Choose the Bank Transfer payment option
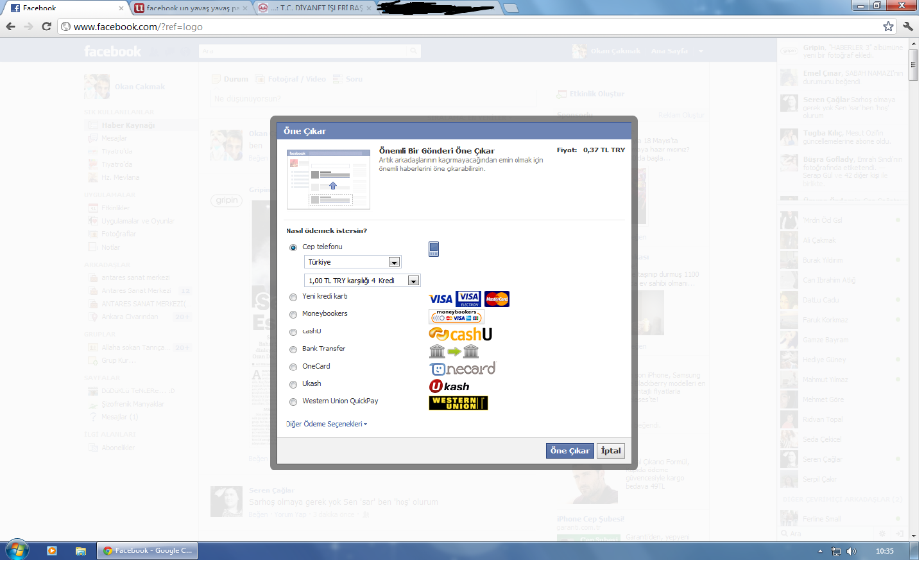The width and height of the screenshot is (924, 578). (293, 349)
